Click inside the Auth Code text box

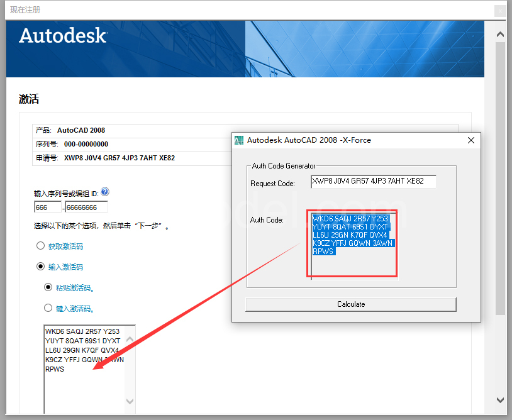(354, 246)
